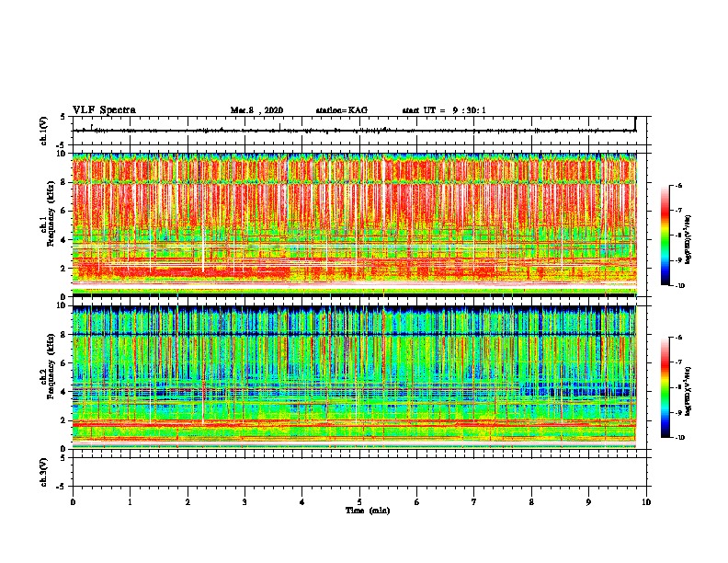Click the ch.1(V) waveform "5" tick label

click(63, 117)
